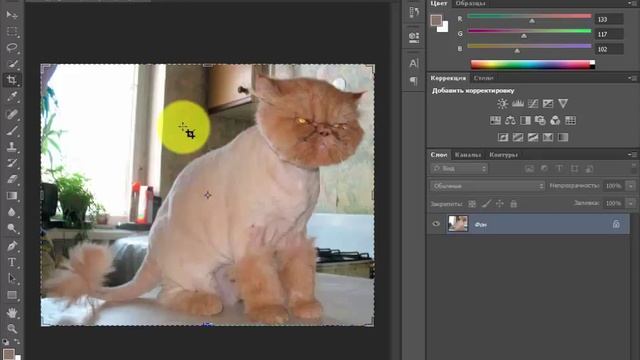Toggle pixel layer filter in Layers panel
This screenshot has width=640, height=360.
(529, 169)
